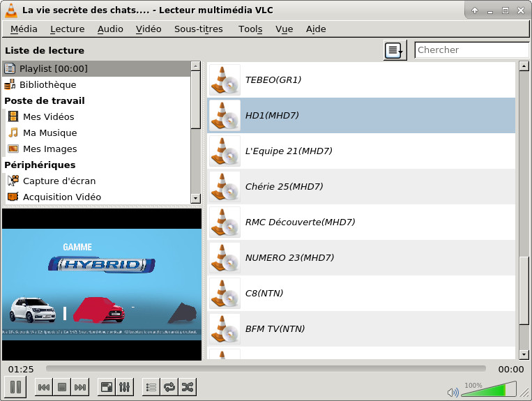Image resolution: width=532 pixels, height=401 pixels.
Task: Select C8(NTN) channel entry
Action: (361, 293)
